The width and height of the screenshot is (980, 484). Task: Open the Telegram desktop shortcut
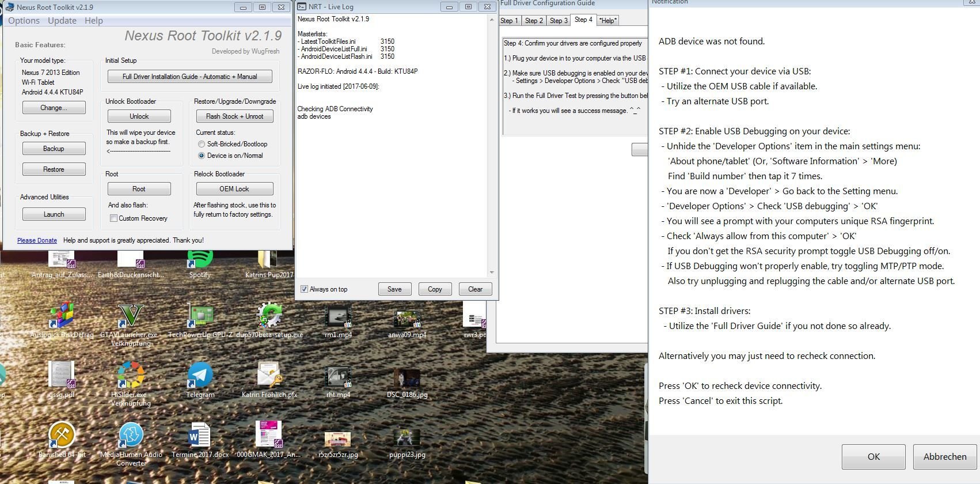pyautogui.click(x=200, y=380)
